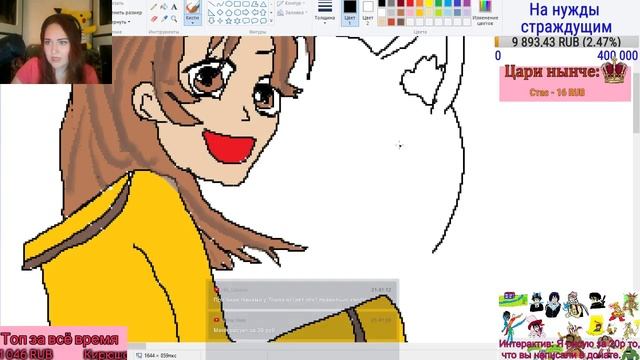This screenshot has height=360, width=640.
Task: Pick the green palette color
Action: pos(438,2)
